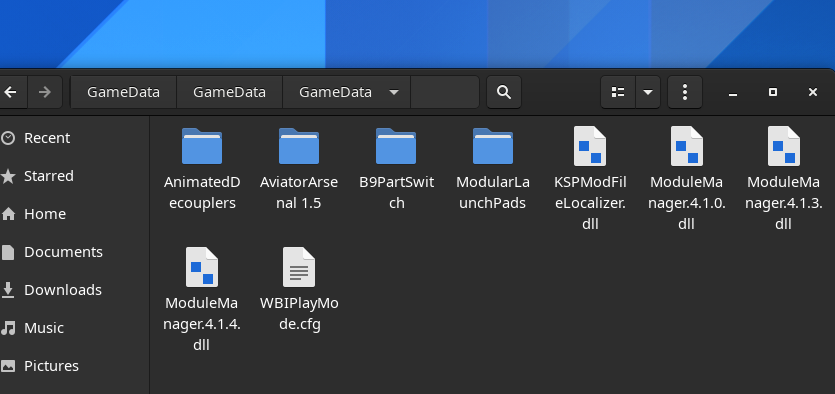Click the ModuleManager.4.1.3.dll name label
The width and height of the screenshot is (835, 394).
pos(784,203)
